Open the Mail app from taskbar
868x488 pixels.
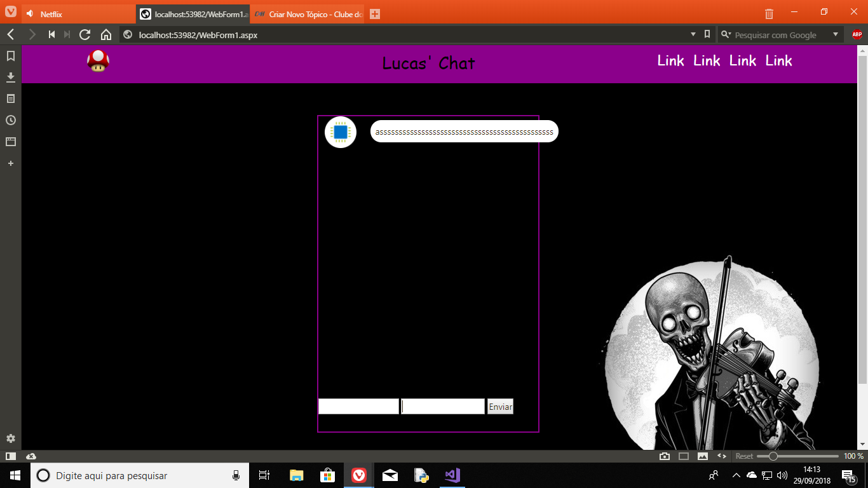click(390, 475)
